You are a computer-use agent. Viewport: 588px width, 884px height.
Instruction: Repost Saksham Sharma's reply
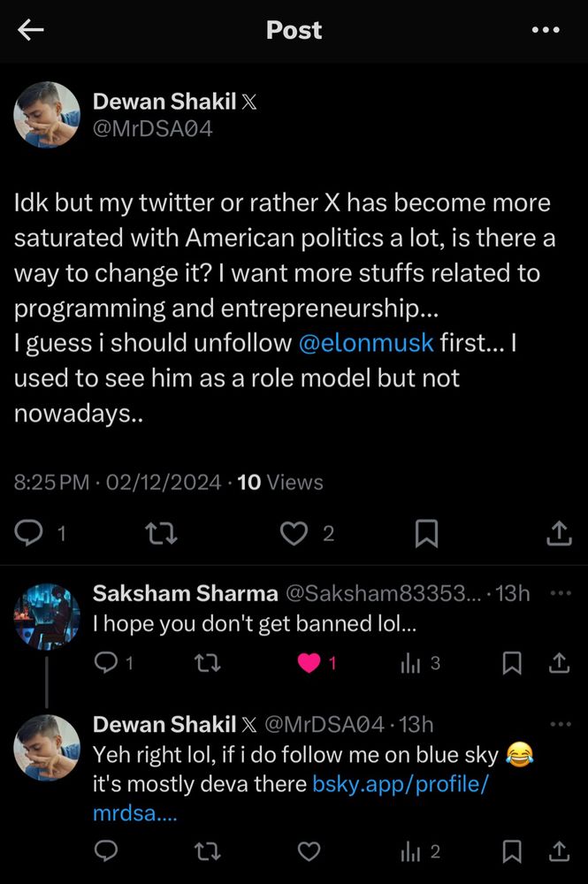tap(206, 663)
